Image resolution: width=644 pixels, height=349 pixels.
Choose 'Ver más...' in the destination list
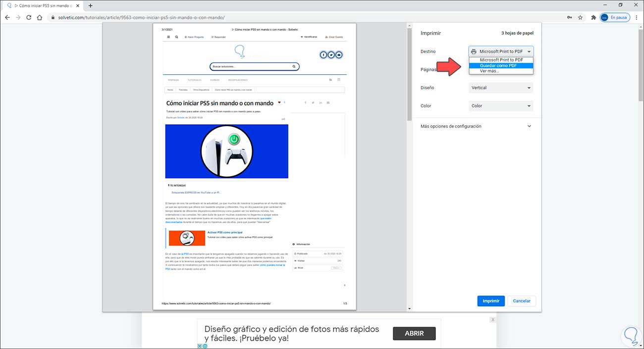[x=501, y=71]
